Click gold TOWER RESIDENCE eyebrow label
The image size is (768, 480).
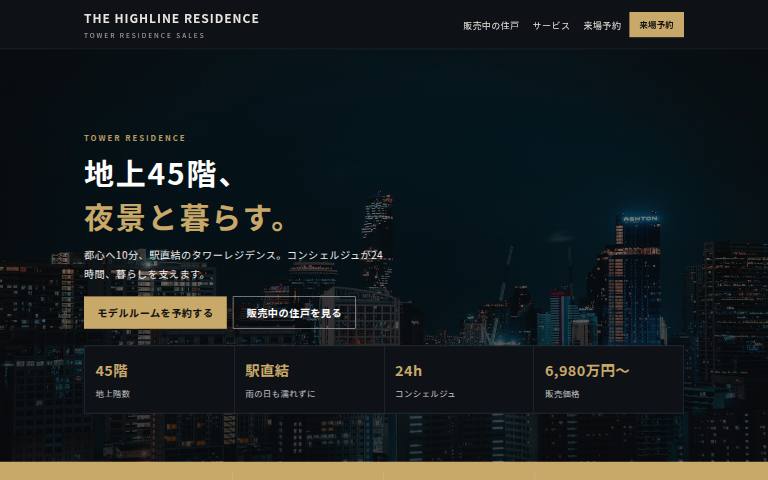coord(135,138)
